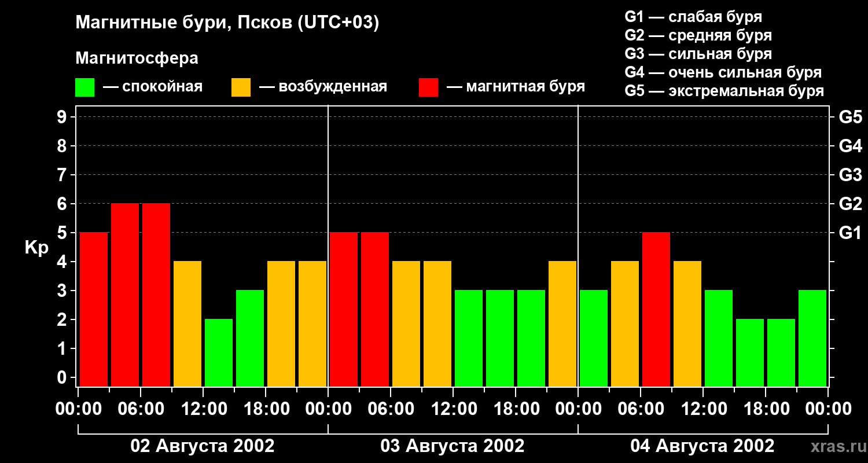Click the 21:00–00:00 green bar on 04 Августа
The width and height of the screenshot is (868, 463).
[812, 338]
